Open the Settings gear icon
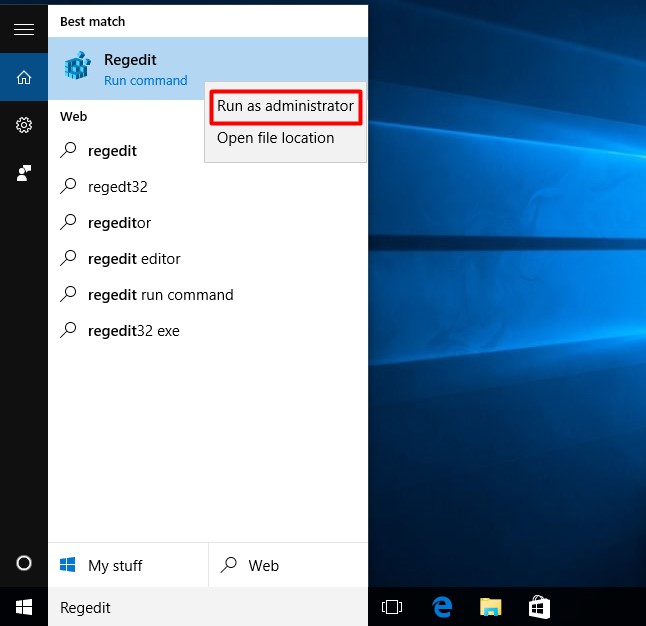This screenshot has height=626, width=646. 23,125
